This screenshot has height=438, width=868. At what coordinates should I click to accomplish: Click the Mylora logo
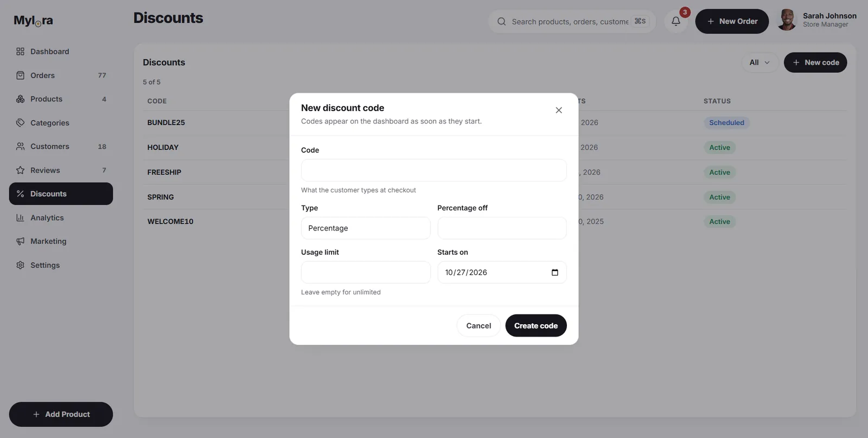point(34,21)
